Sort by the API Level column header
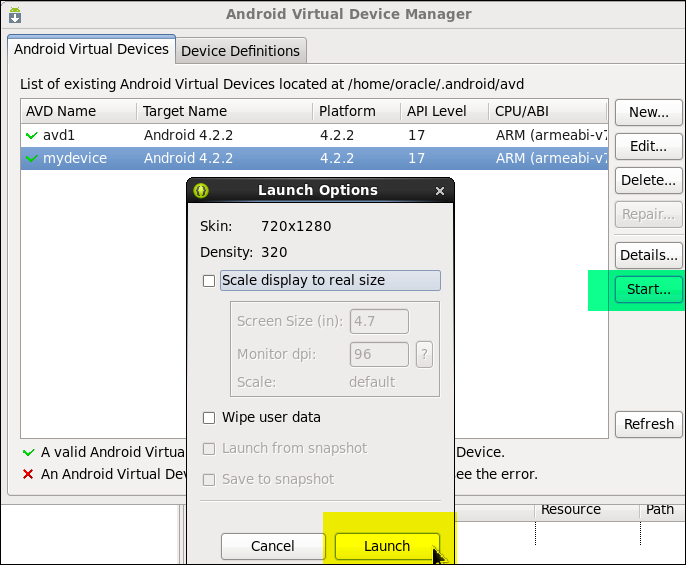The image size is (686, 565). (x=444, y=111)
